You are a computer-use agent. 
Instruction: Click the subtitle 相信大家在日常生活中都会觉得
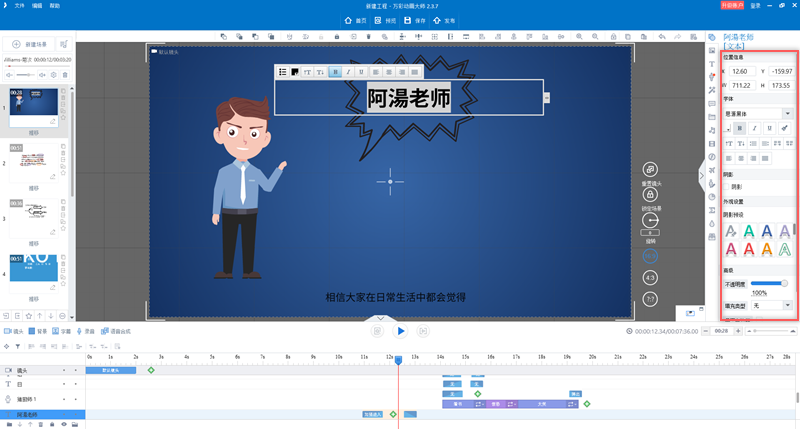click(395, 297)
